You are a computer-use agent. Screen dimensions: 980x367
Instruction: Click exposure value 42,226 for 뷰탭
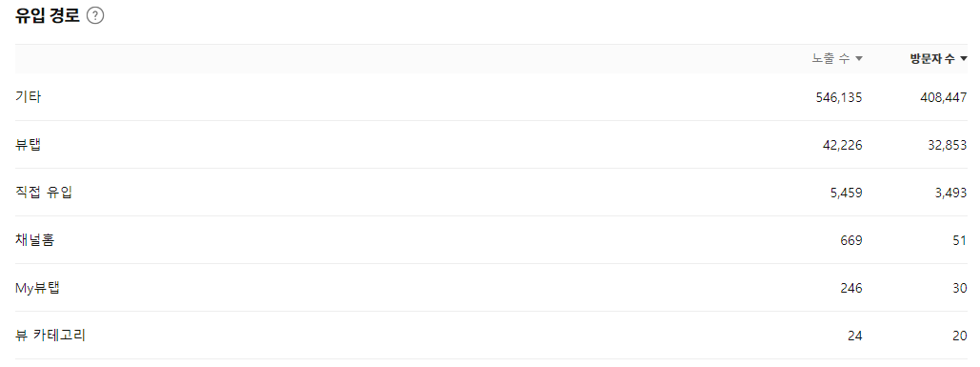click(x=843, y=145)
